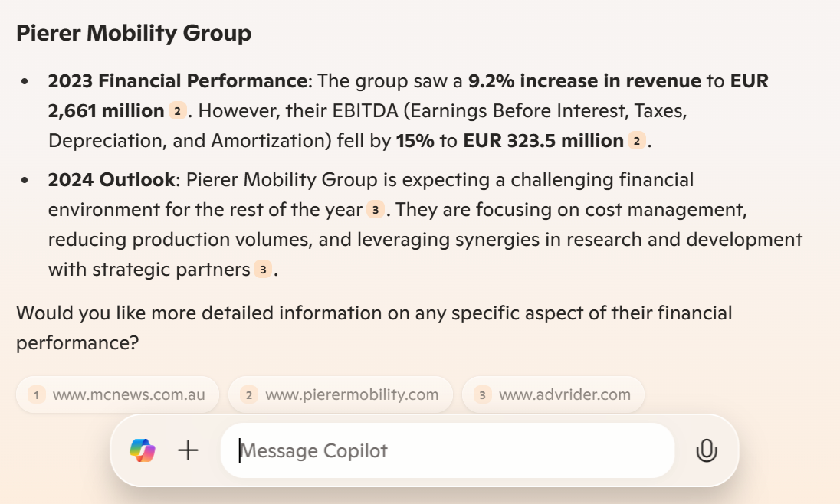Open citation 2 after 'EUR 323.5 million'
This screenshot has width=840, height=504.
click(x=636, y=141)
